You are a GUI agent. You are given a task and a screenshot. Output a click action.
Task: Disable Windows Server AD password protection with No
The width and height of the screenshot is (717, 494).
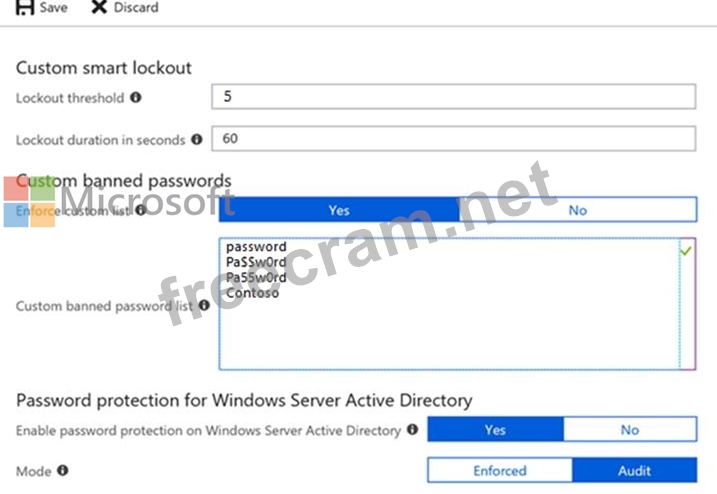(x=630, y=430)
